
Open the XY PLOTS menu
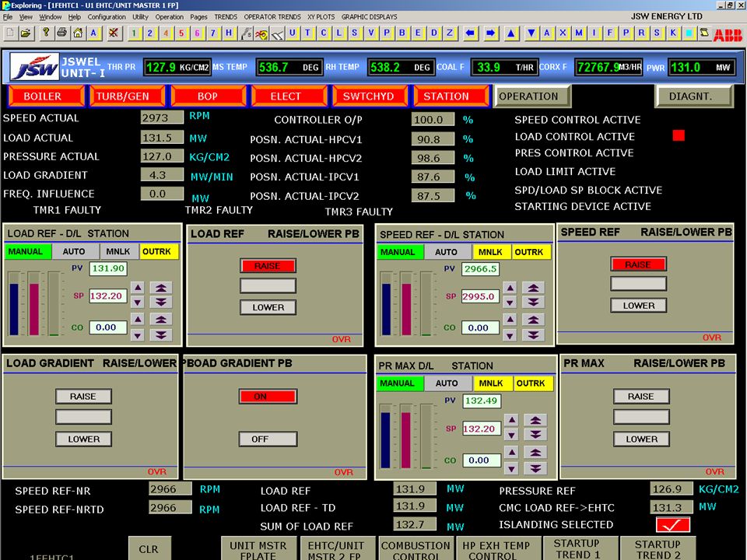click(321, 17)
